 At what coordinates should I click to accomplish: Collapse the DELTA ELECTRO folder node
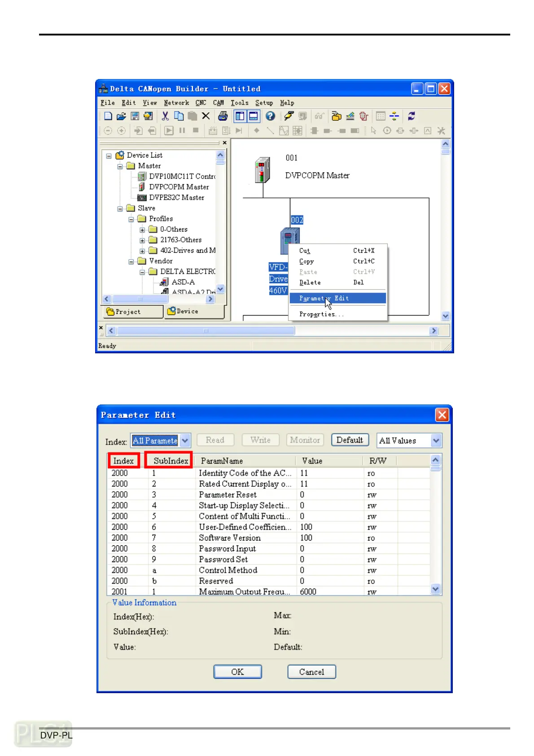[x=142, y=272]
